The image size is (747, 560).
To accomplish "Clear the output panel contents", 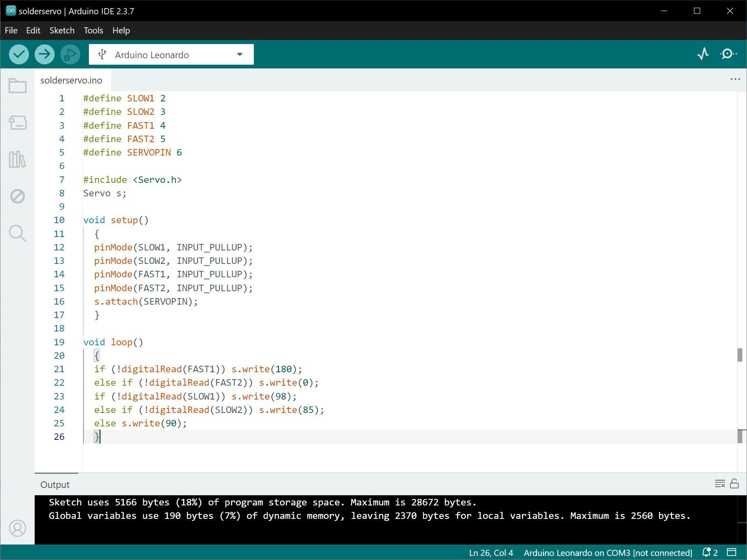I will pyautogui.click(x=720, y=484).
